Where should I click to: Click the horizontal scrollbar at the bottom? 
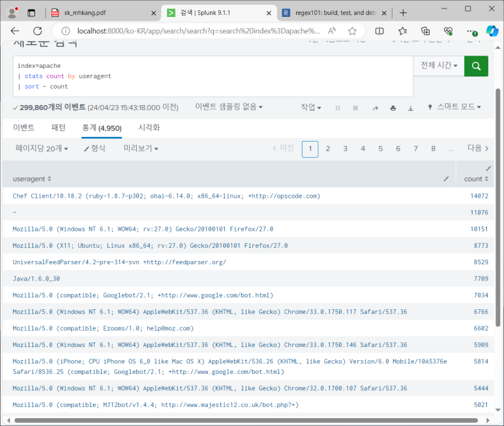246,421
